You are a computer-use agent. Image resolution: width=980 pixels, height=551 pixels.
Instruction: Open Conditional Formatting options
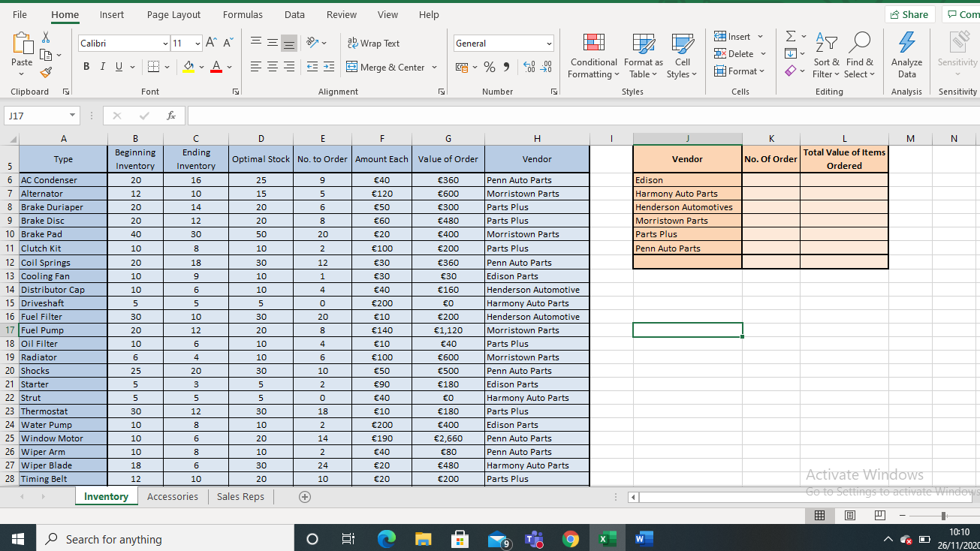[x=593, y=56]
